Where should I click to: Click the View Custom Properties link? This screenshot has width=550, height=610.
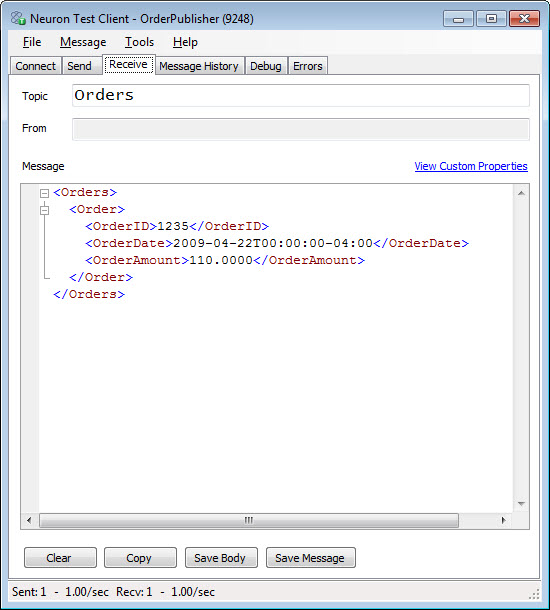471,166
